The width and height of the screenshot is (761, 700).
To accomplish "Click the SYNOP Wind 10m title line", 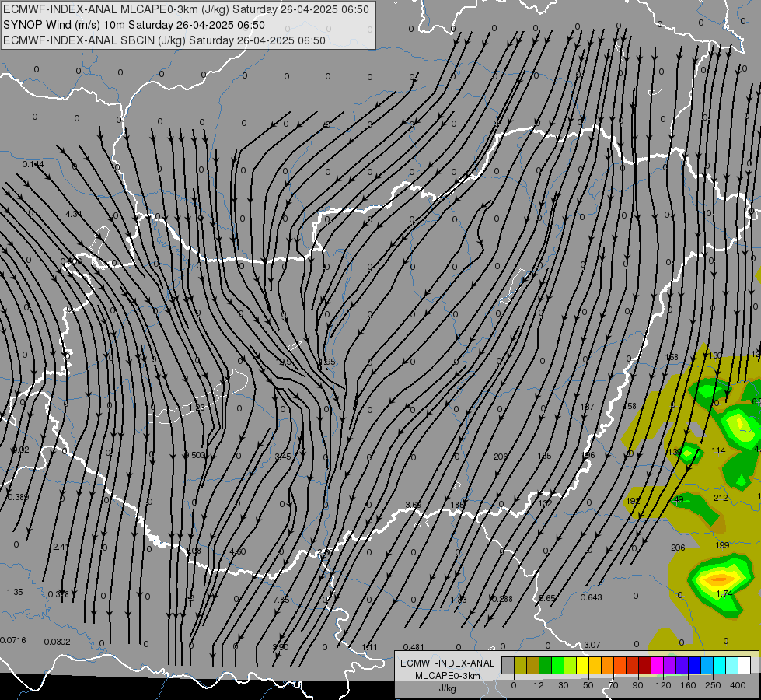I will [134, 25].
